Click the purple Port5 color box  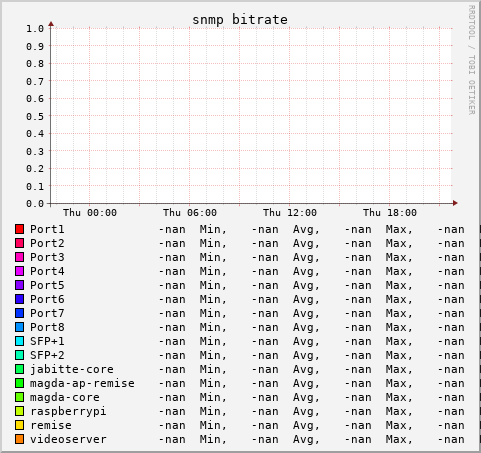(x=19, y=285)
